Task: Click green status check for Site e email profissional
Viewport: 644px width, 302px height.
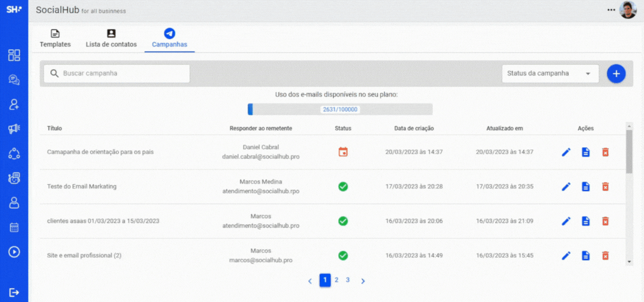Action: tap(343, 256)
